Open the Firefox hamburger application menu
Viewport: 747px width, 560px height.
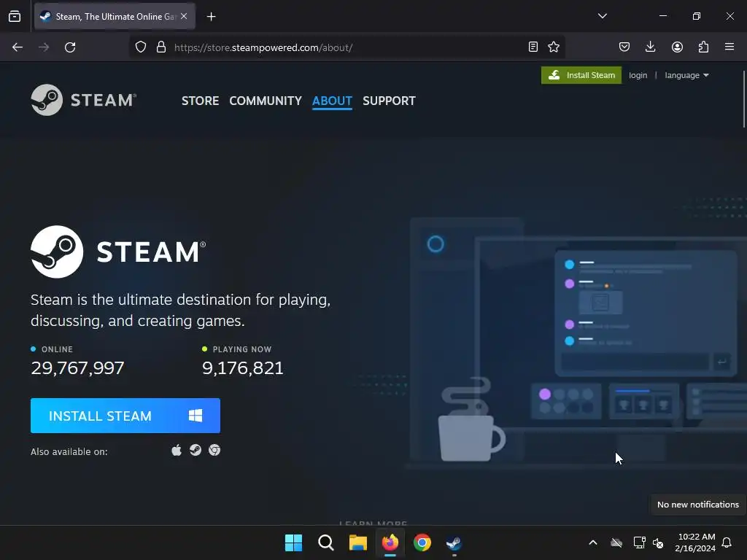coord(729,47)
